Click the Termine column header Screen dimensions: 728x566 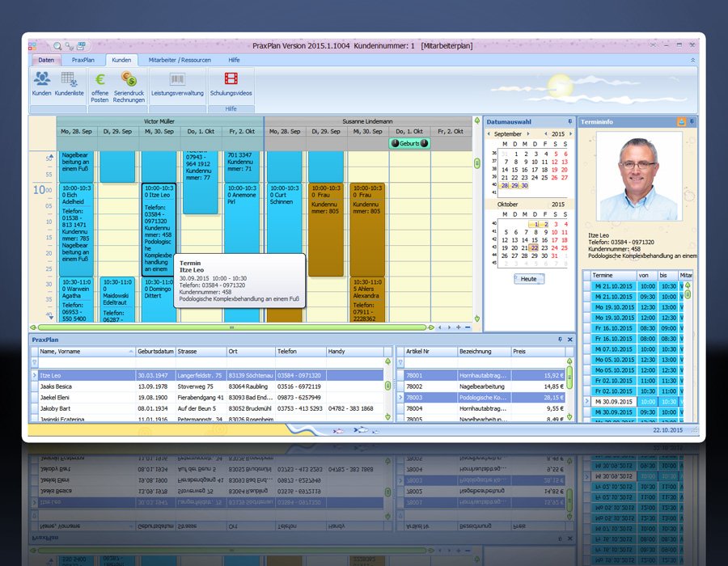tap(613, 275)
